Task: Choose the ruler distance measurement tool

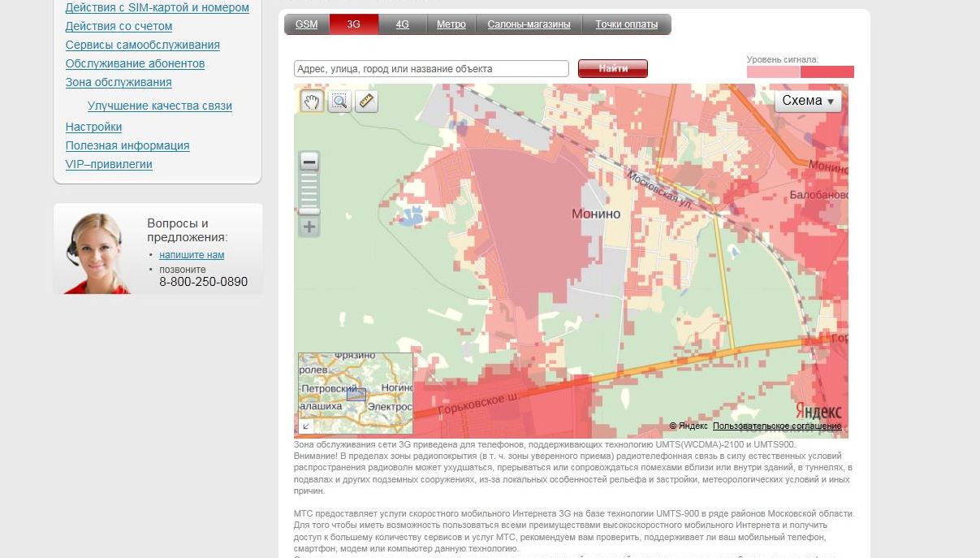Action: [x=367, y=101]
